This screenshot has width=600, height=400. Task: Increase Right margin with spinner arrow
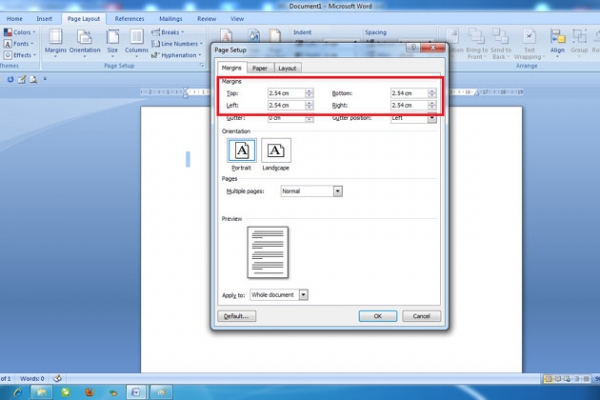[432, 102]
